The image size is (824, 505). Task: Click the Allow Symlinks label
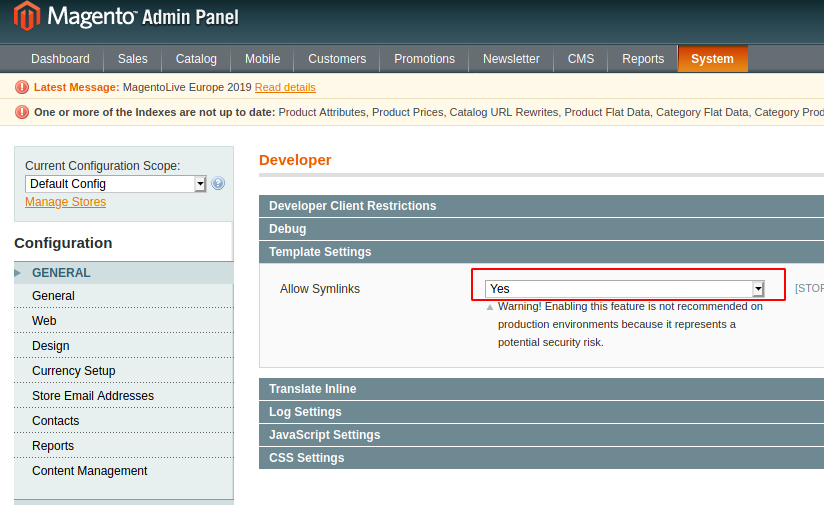(320, 289)
